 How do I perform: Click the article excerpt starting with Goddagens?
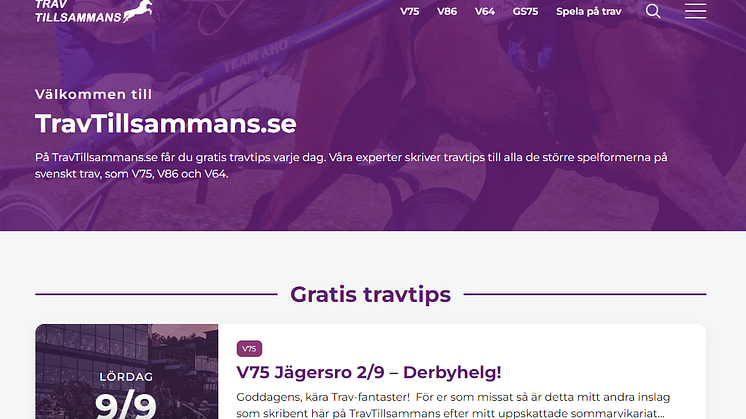[x=453, y=405]
